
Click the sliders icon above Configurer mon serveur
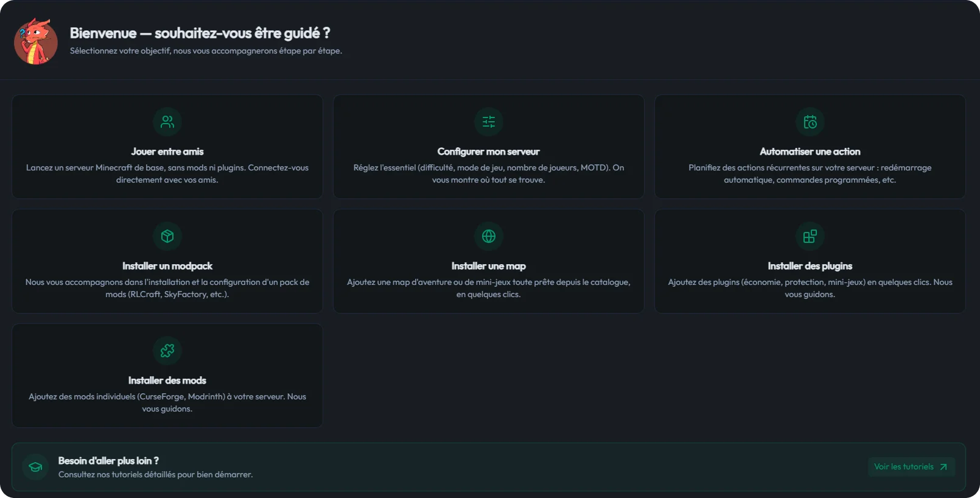pos(489,122)
